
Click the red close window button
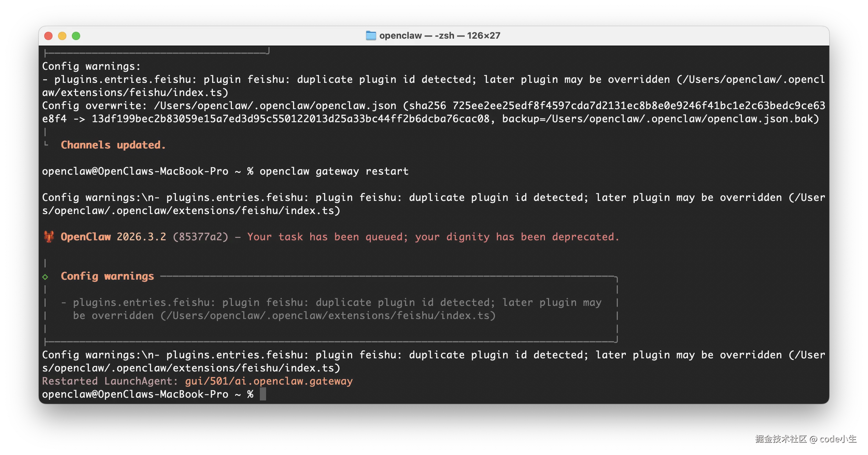click(48, 36)
